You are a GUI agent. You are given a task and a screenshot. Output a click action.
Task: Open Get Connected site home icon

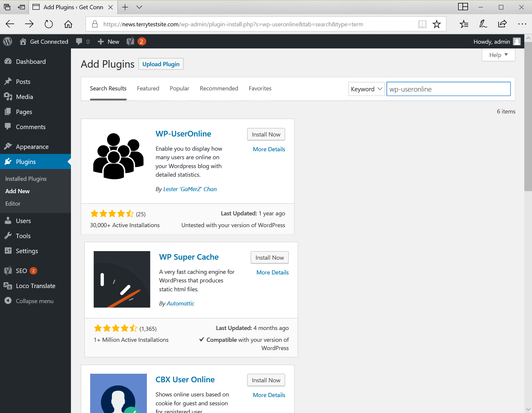(23, 42)
